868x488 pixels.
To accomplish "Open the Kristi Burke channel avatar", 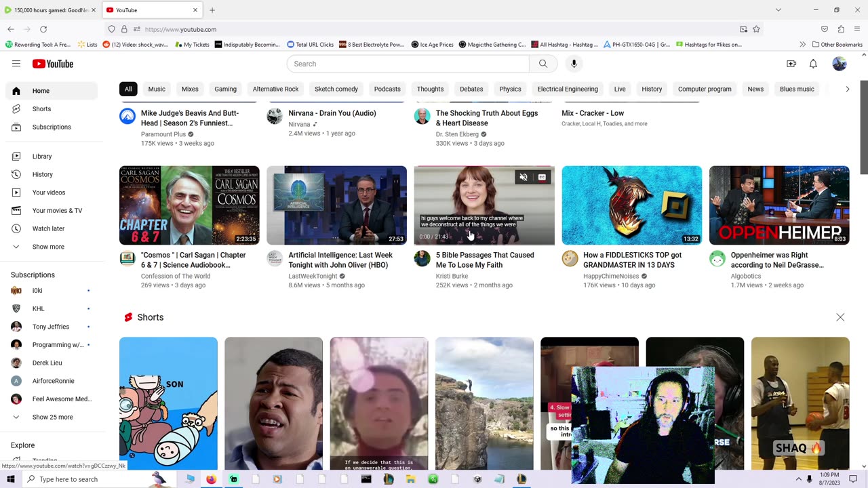I will [x=422, y=258].
